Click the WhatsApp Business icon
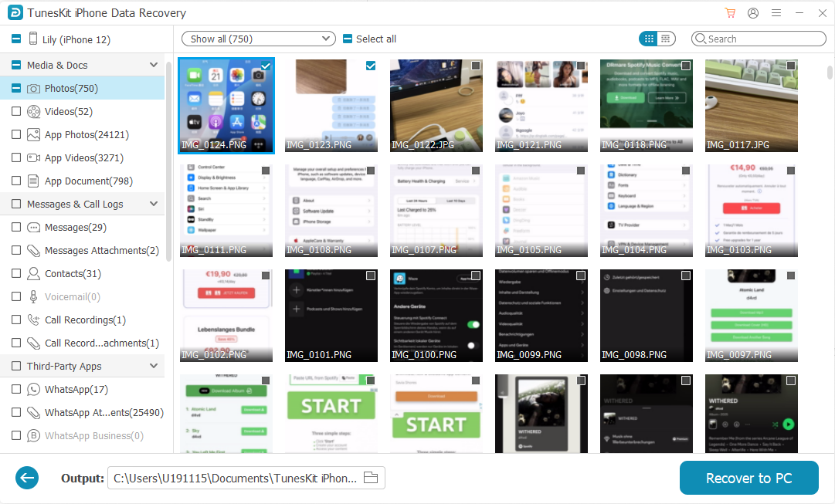Screen dimensions: 835x504 point(33,435)
